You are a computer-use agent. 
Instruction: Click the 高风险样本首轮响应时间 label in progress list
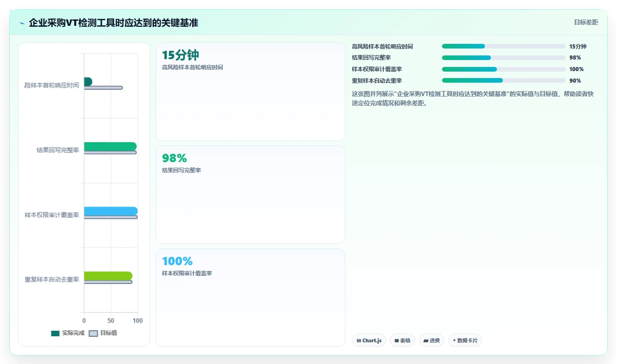coord(382,46)
